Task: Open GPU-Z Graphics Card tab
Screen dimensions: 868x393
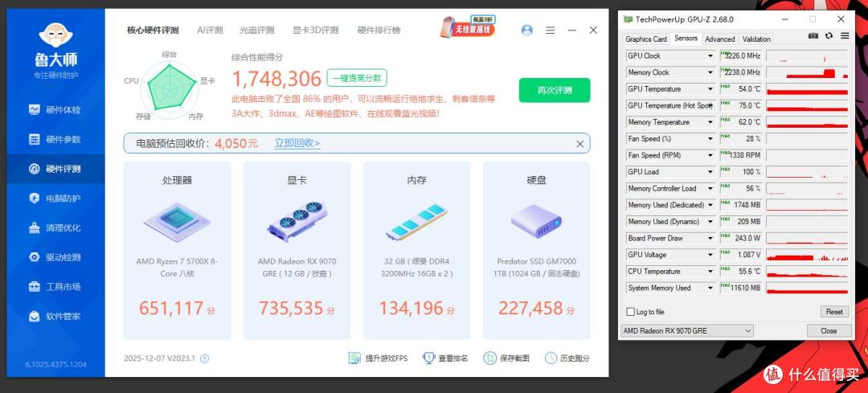Action: 646,39
